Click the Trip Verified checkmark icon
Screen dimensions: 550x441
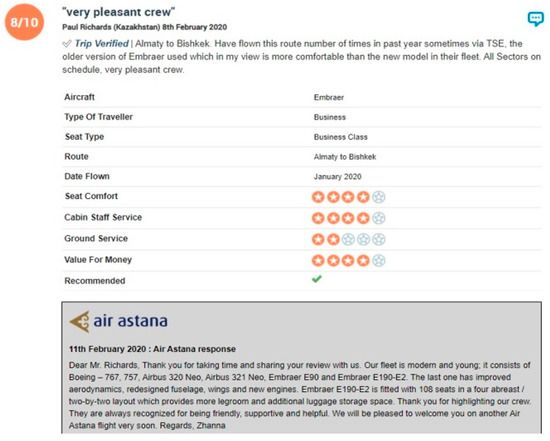click(x=67, y=44)
